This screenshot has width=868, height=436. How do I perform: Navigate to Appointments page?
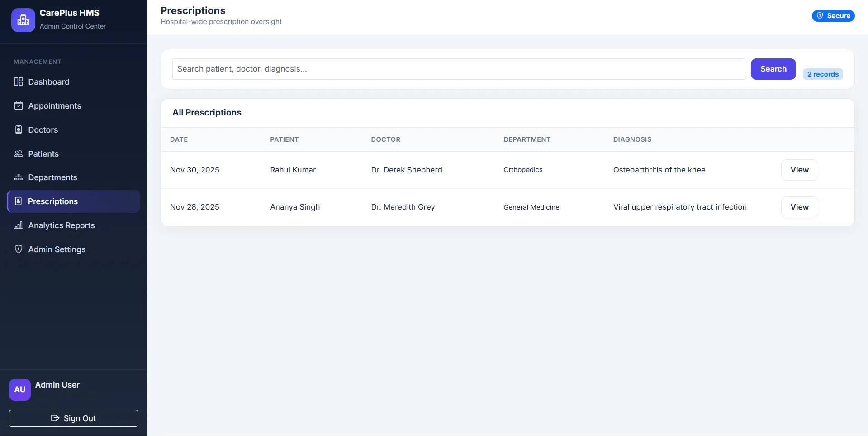click(74, 105)
